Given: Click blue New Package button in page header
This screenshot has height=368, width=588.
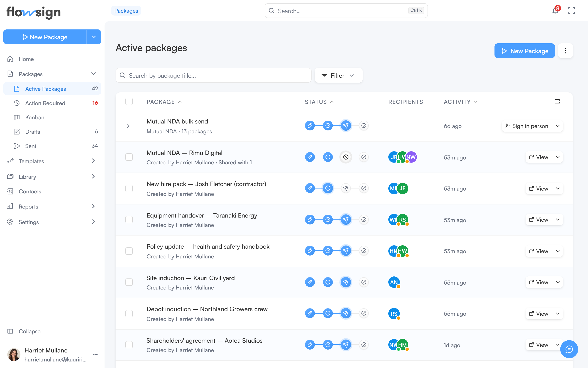Looking at the screenshot, I should [x=524, y=51].
